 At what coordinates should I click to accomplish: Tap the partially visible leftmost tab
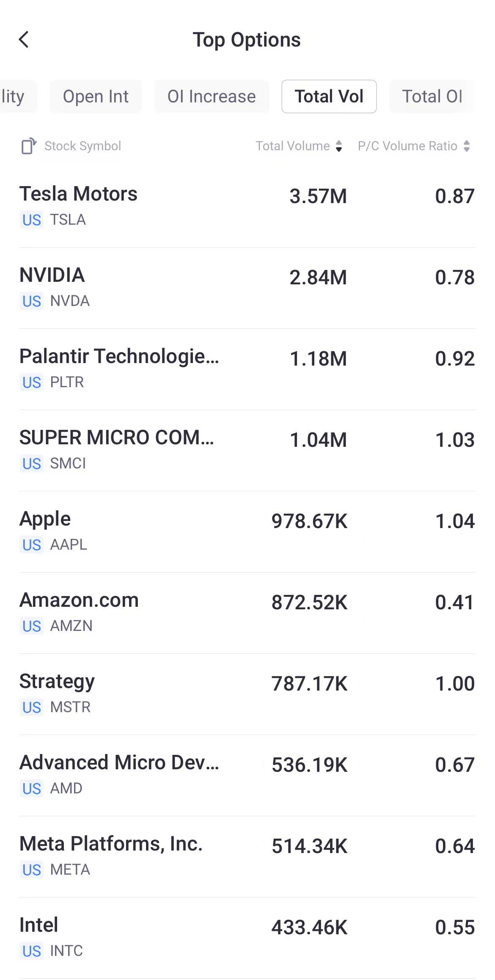[15, 97]
